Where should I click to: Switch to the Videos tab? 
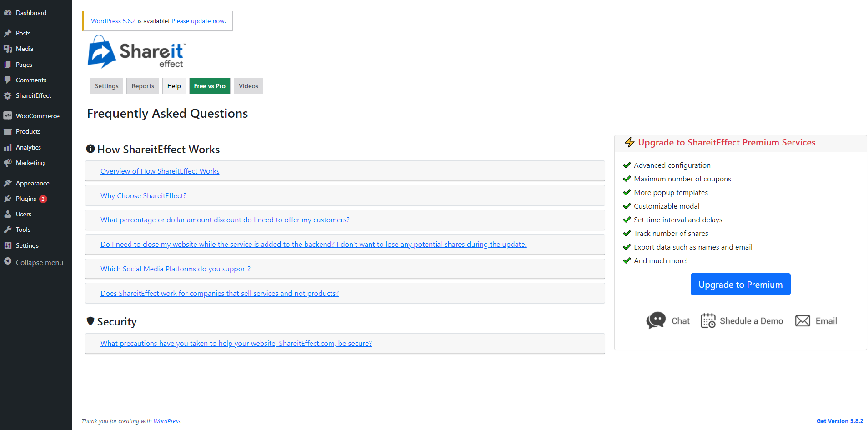coord(248,86)
